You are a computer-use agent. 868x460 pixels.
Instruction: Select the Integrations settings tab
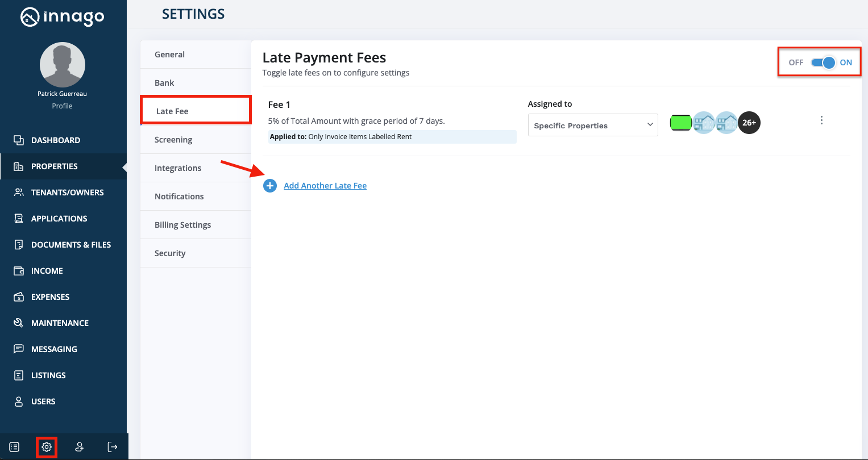click(x=178, y=168)
